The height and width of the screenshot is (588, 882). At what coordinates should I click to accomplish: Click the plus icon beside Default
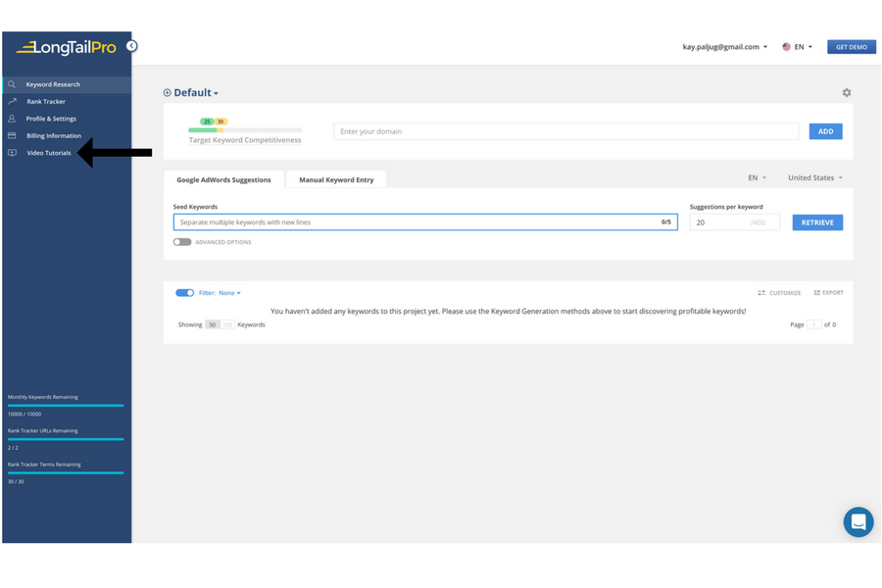pos(167,93)
